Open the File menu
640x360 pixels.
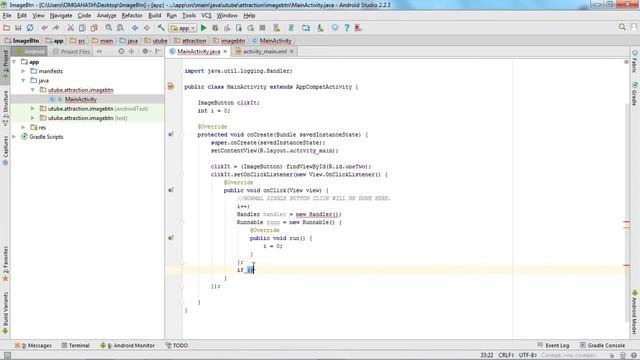(7, 16)
